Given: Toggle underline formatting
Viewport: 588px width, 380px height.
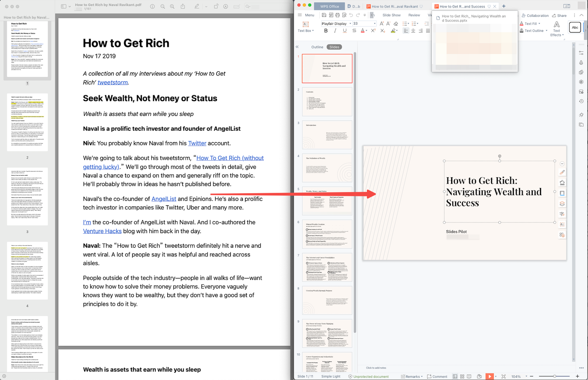Looking at the screenshot, I should [345, 30].
